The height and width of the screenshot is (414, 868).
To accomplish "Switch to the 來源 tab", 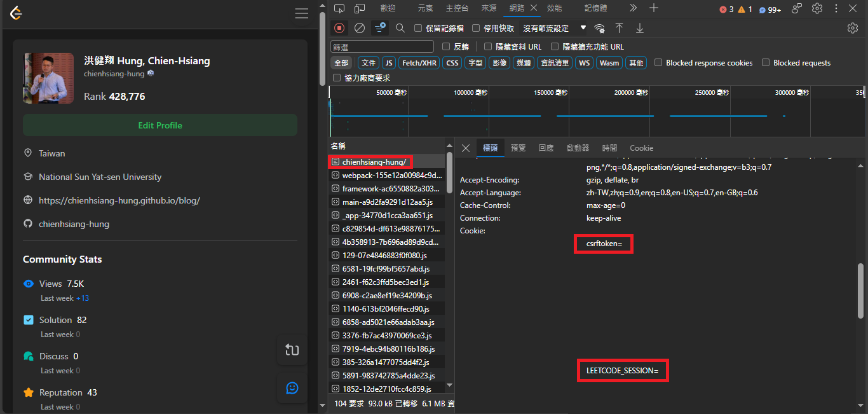I will (489, 8).
